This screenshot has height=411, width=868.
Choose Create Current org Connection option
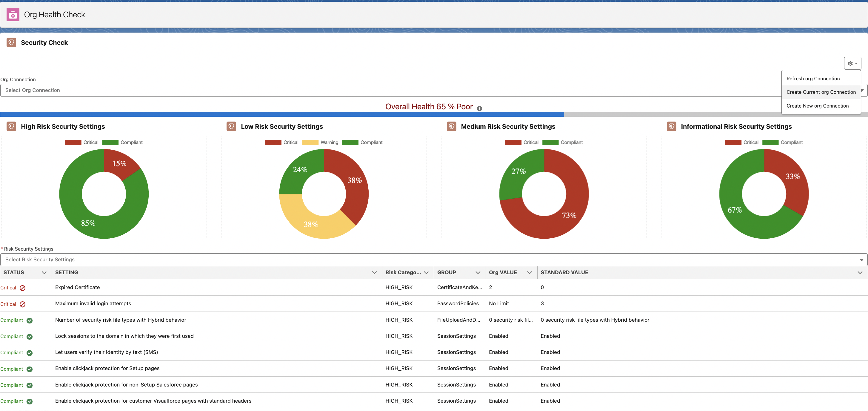[821, 92]
